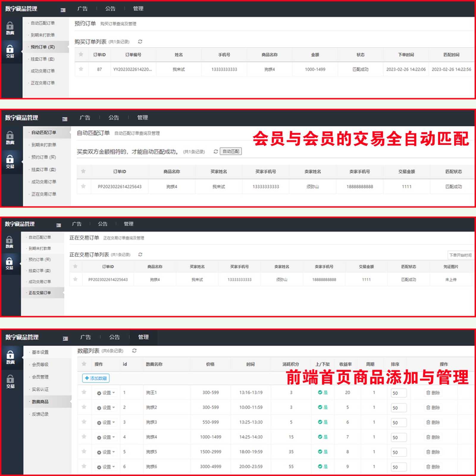Screen dimensions: 476x476
Task: Refresh the 购买订单列表 order list
Action: [140, 42]
